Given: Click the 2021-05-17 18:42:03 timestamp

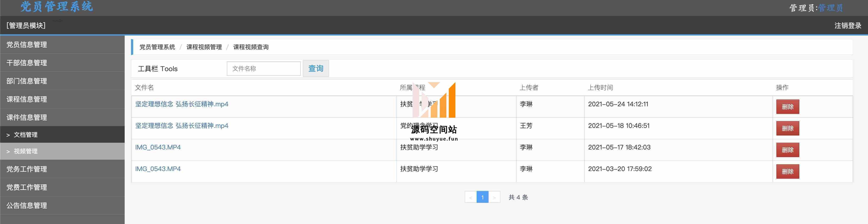Looking at the screenshot, I should 619,147.
